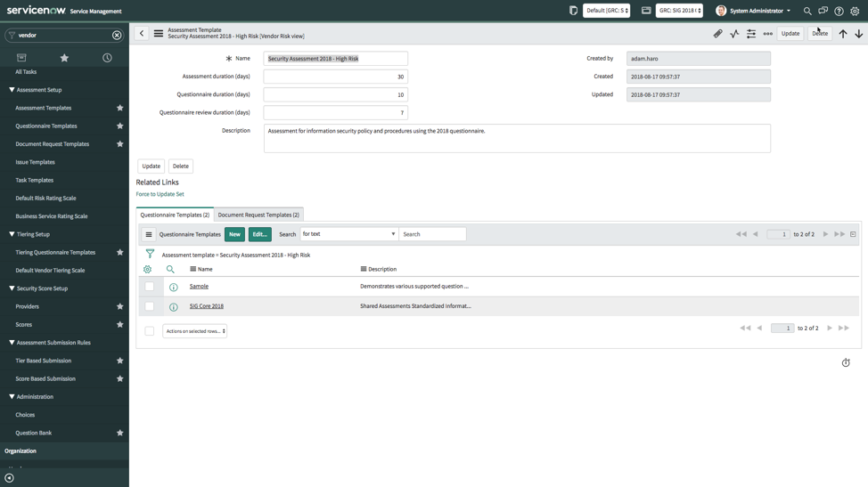Toggle column search magnifier in list
This screenshot has height=487, width=868.
(x=170, y=269)
